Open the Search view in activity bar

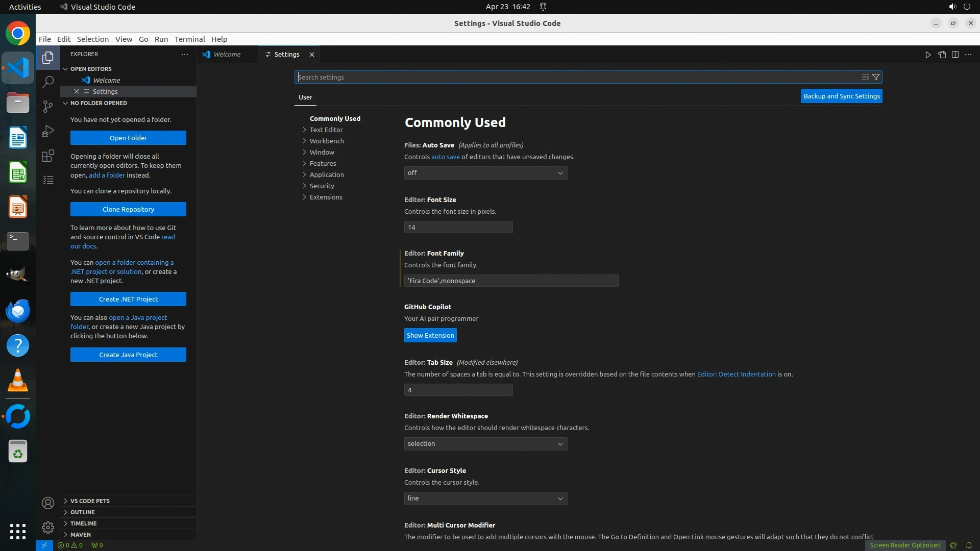point(48,82)
